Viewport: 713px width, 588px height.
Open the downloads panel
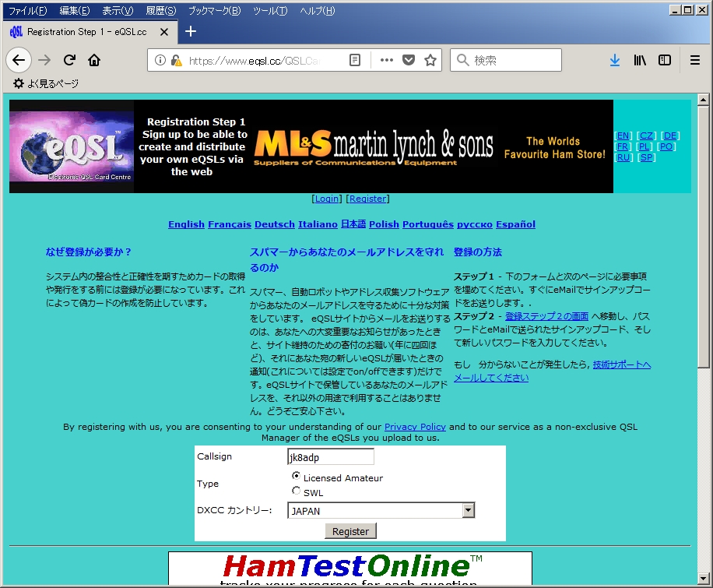tap(615, 60)
